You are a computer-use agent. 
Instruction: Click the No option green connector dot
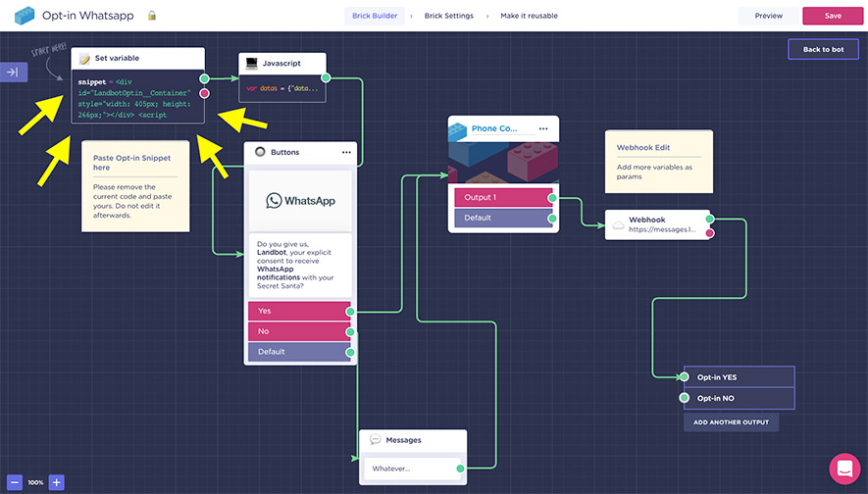click(x=350, y=332)
